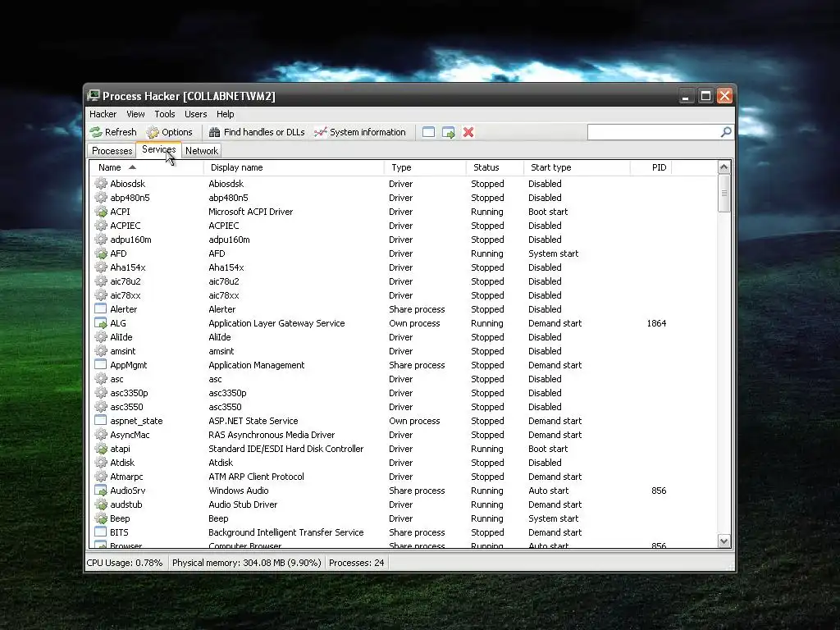Image resolution: width=840 pixels, height=630 pixels.
Task: Click the running gear icon for audstub
Action: point(101,504)
